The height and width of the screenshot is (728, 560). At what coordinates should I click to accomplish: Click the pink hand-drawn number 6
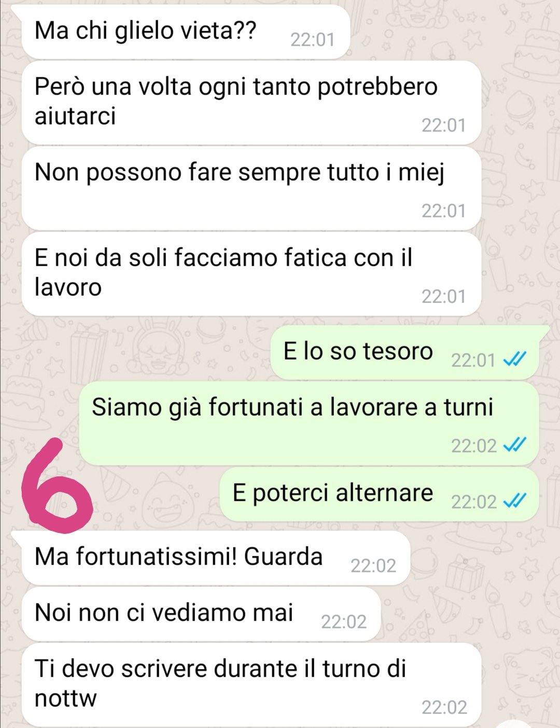pyautogui.click(x=56, y=486)
